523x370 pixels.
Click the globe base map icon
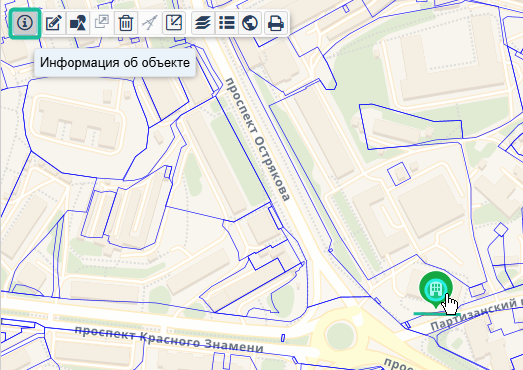click(250, 23)
